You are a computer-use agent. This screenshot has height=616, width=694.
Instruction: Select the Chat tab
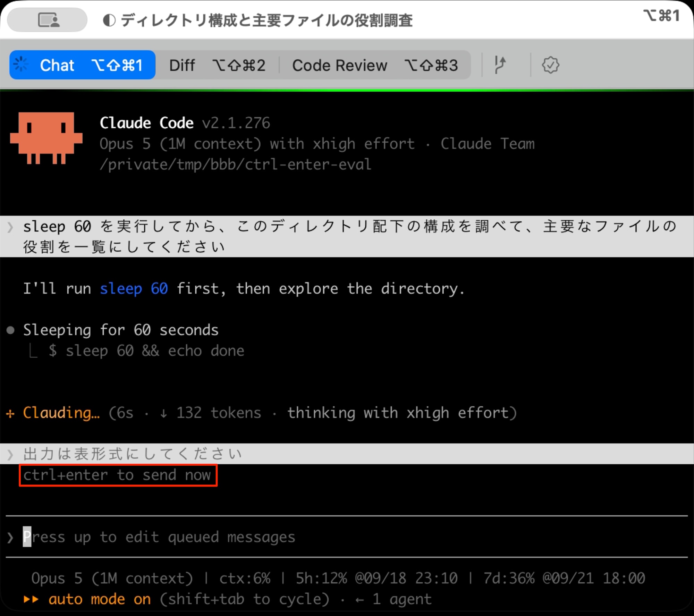click(82, 65)
